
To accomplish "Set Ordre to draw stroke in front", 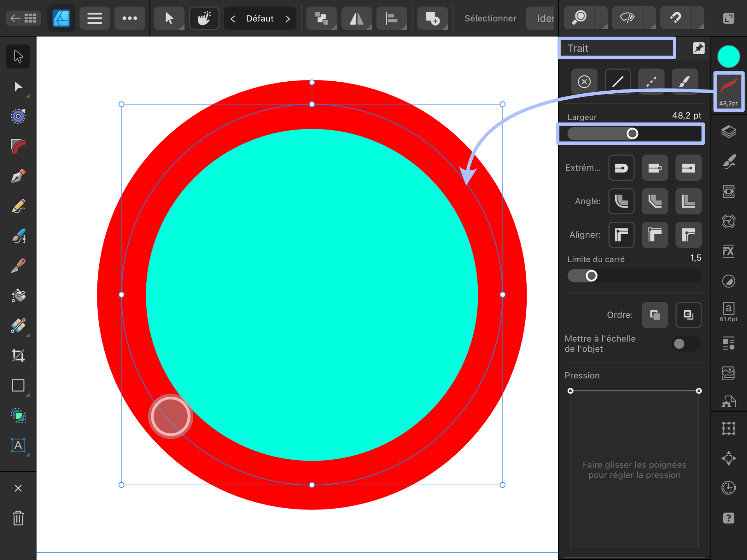I will click(x=688, y=315).
